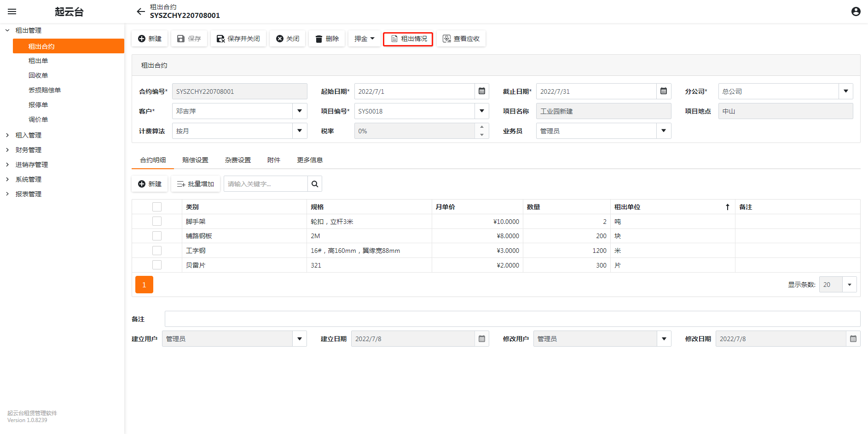This screenshot has width=868, height=434.
Task: Switch to 更多信息 tab
Action: (310, 160)
